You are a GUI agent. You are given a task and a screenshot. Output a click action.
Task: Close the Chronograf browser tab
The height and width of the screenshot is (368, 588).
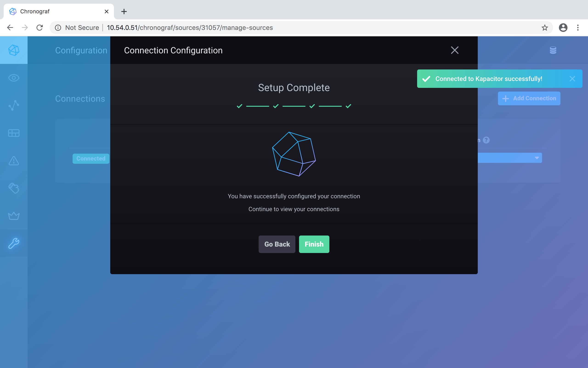tap(106, 11)
